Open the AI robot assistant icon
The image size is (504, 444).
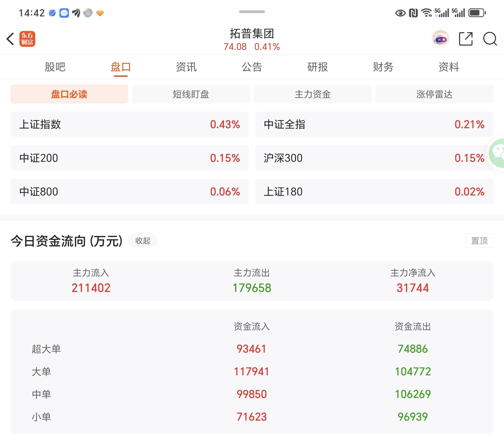pos(440,39)
